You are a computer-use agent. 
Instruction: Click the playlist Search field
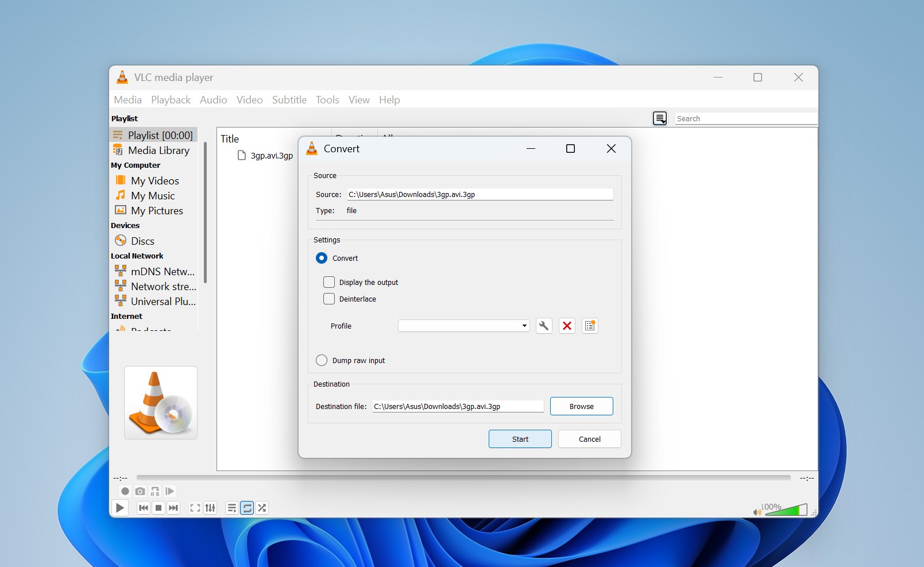(745, 118)
